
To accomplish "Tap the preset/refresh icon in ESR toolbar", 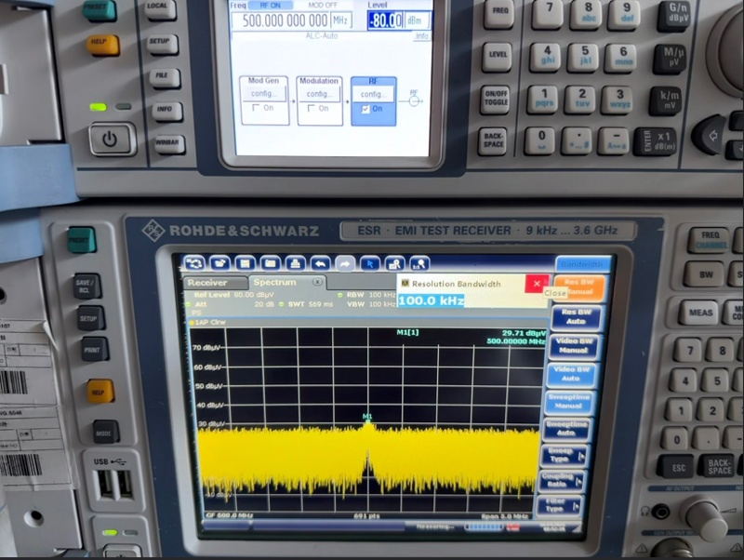I will click(x=194, y=263).
